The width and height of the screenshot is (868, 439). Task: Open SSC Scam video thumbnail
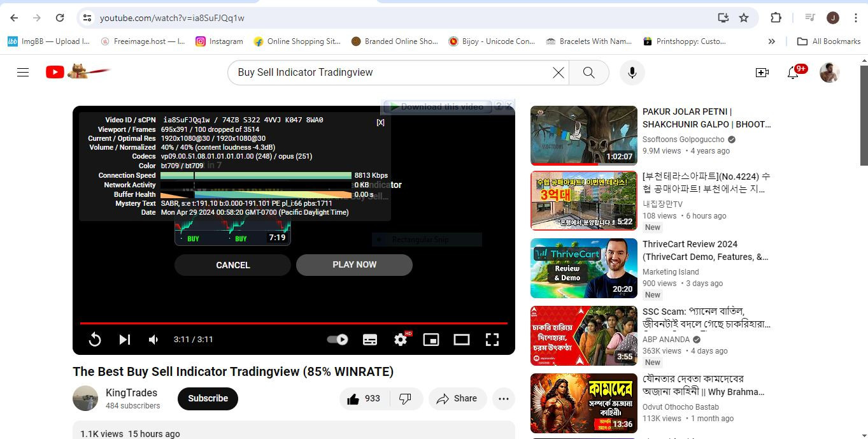[584, 336]
